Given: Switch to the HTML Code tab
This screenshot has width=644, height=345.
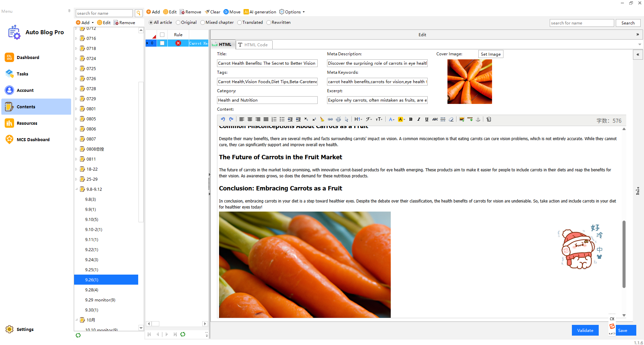Looking at the screenshot, I should 254,45.
